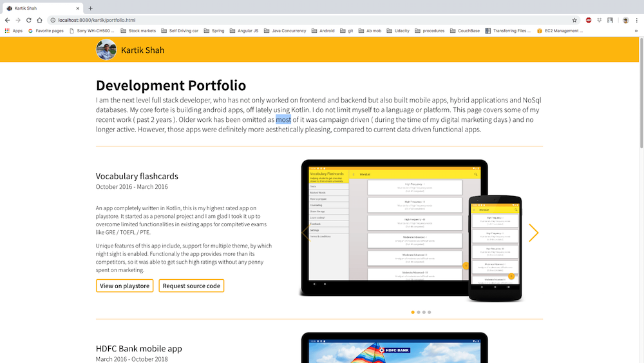This screenshot has width=644, height=363.
Task: Switch to the second carousel slide dot
Action: tap(419, 312)
